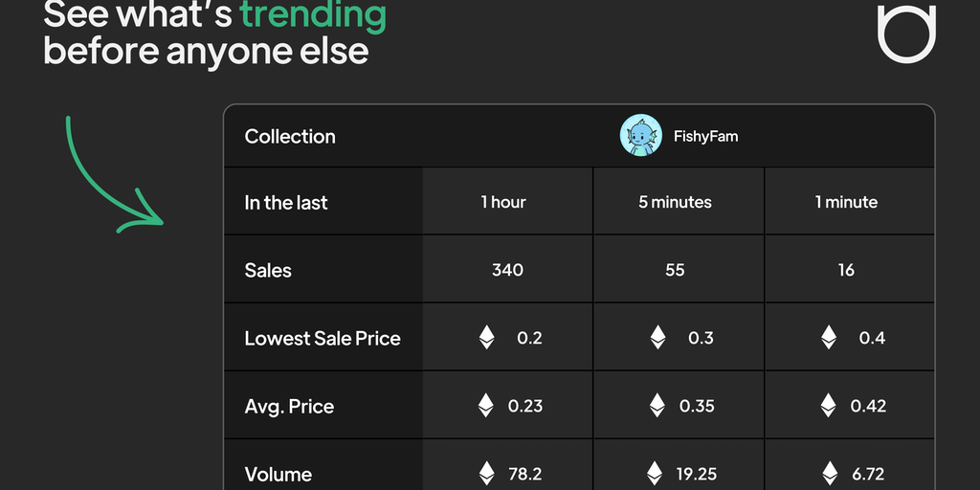Click the 16 sales value
Viewport: 980px width, 490px height.
pyautogui.click(x=846, y=271)
